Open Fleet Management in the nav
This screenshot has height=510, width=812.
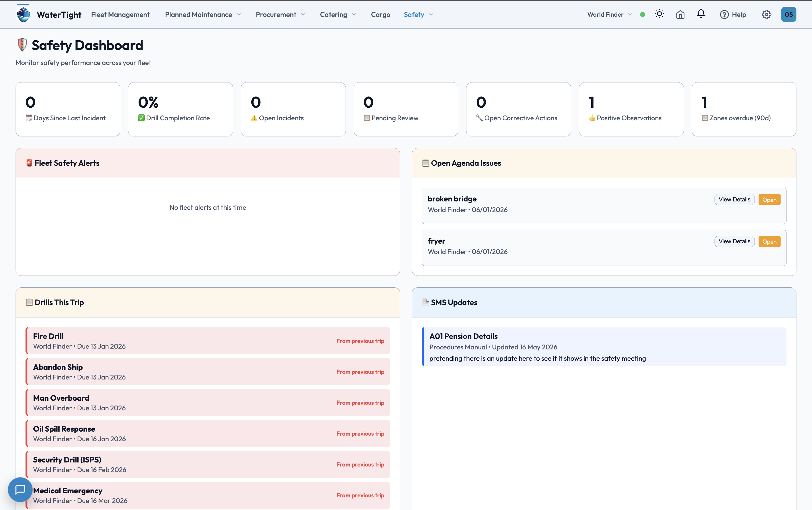(120, 15)
